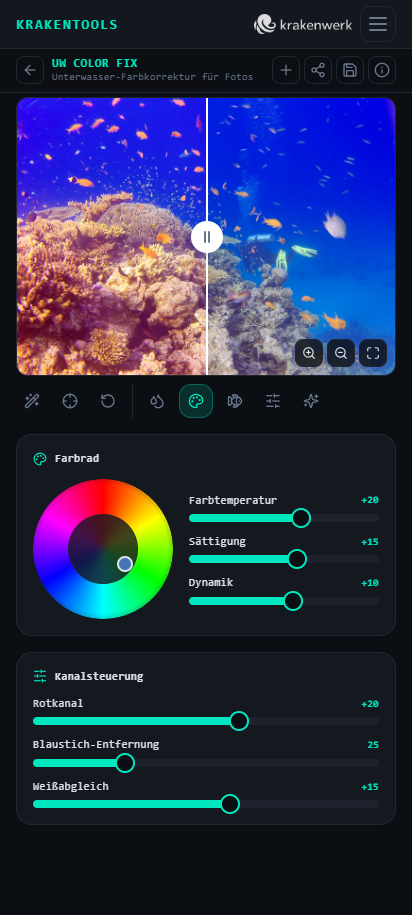Open the info icon
The image size is (412, 915).
(382, 70)
